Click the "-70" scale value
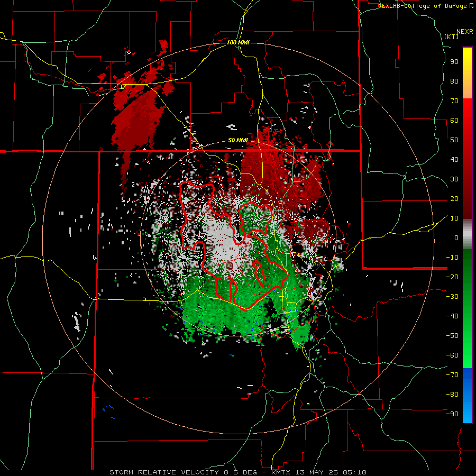The height and width of the screenshot is (476, 476). coord(452,375)
